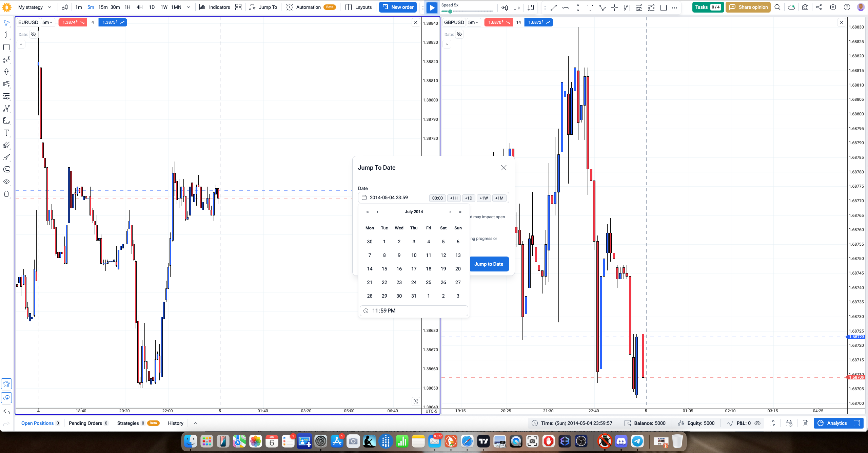Open the My strategy dropdown
The width and height of the screenshot is (868, 453).
pyautogui.click(x=35, y=7)
